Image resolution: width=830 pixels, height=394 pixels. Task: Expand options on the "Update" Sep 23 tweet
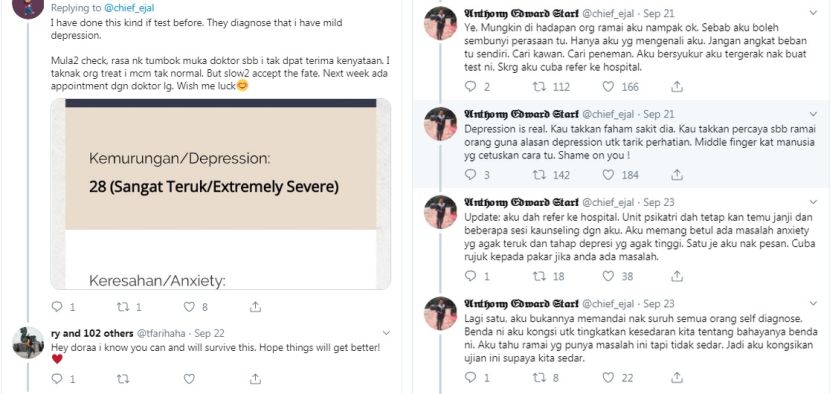[813, 202]
